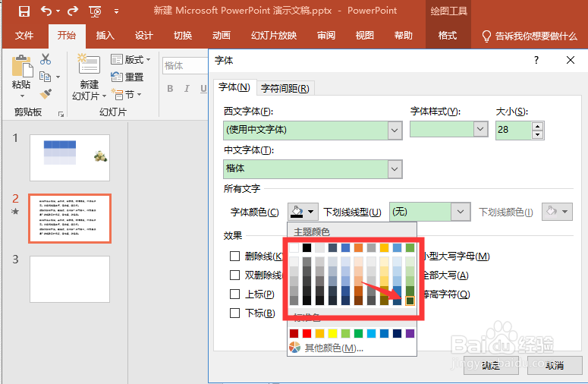Increase font size with up spinner

(538, 127)
